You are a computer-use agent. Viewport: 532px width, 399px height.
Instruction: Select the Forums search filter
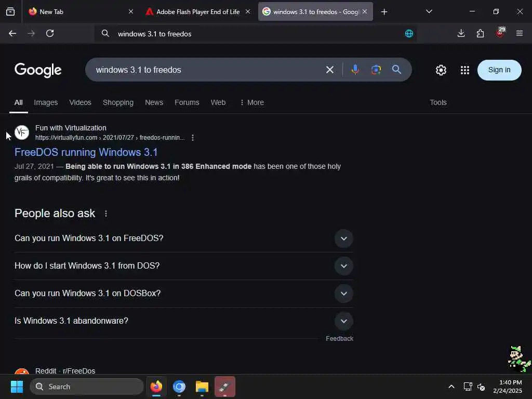point(187,102)
